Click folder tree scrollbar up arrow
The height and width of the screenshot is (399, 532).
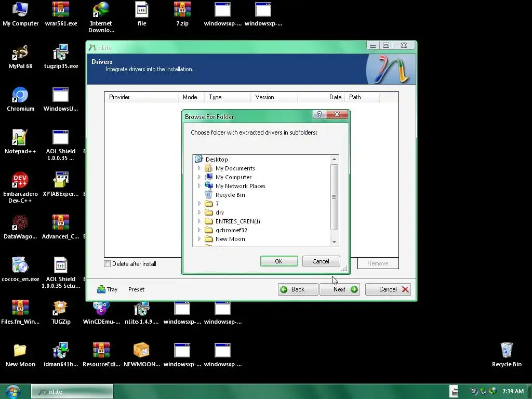334,159
